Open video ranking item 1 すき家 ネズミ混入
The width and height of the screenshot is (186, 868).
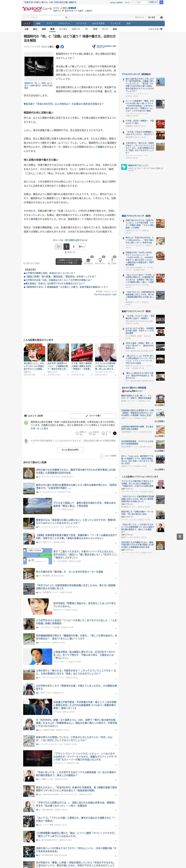[x=140, y=317]
